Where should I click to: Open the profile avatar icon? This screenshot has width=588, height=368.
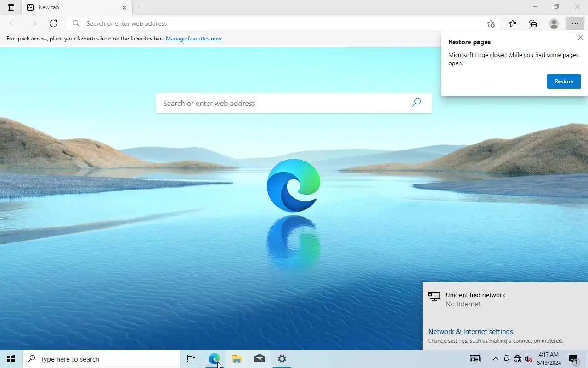[554, 23]
